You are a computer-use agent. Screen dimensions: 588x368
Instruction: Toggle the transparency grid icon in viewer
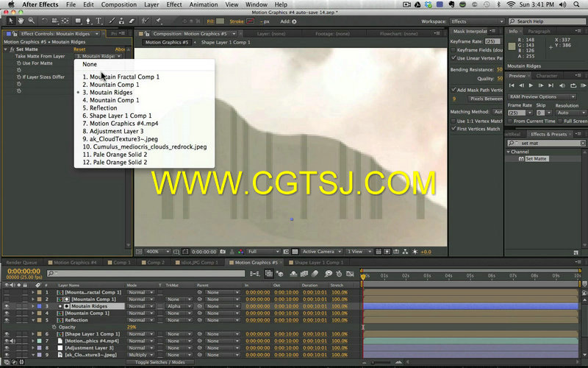click(x=295, y=252)
